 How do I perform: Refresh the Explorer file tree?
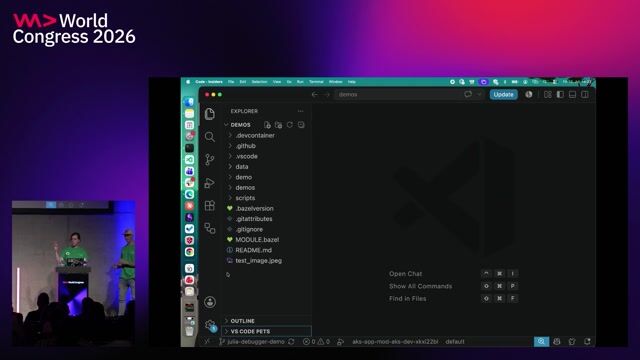[x=290, y=125]
